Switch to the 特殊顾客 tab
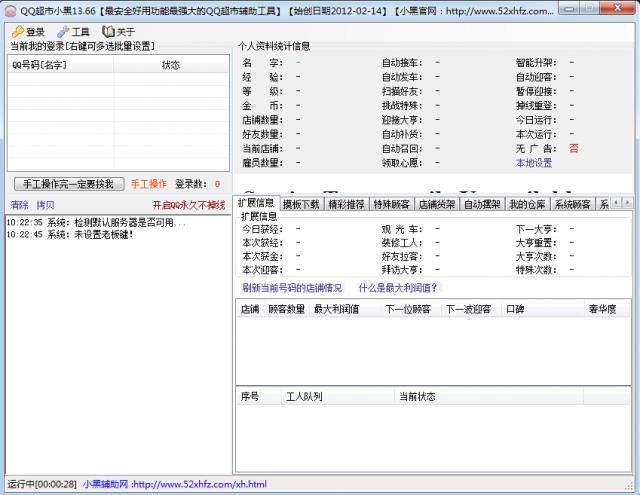This screenshot has height=495, width=640. point(392,204)
